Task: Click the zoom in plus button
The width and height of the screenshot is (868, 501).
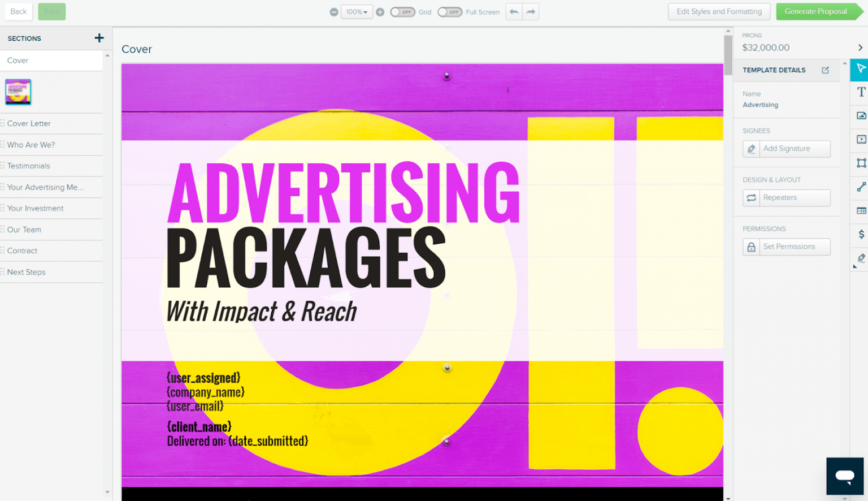Action: pos(380,12)
